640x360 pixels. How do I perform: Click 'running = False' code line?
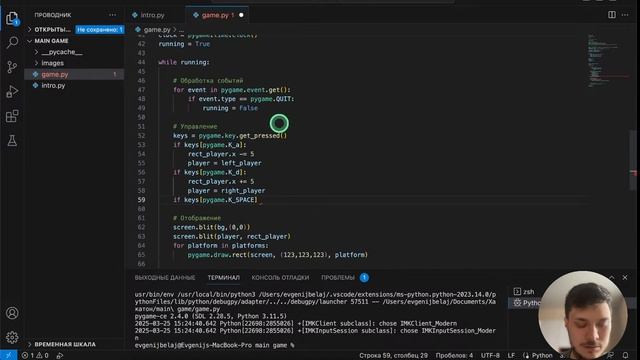click(x=230, y=108)
